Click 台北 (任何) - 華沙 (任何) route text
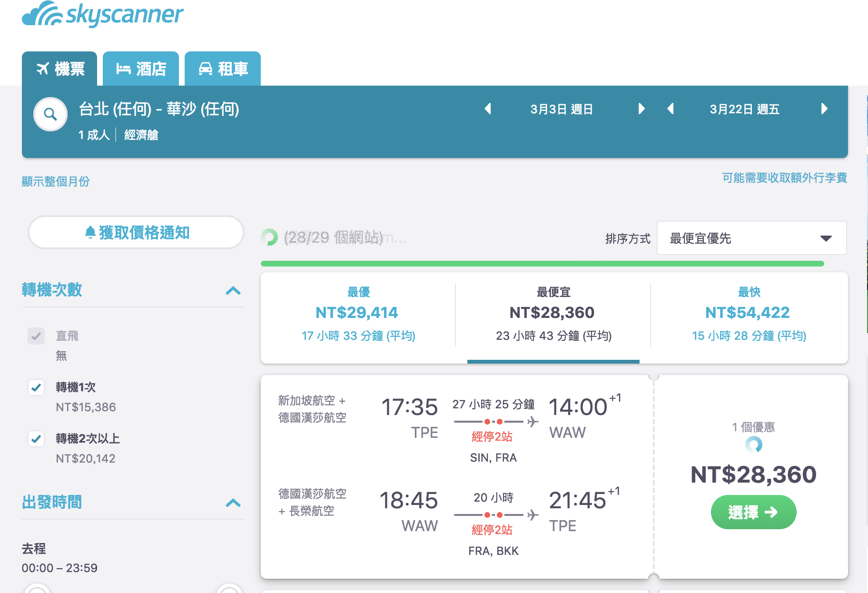The width and height of the screenshot is (868, 593). tap(159, 109)
